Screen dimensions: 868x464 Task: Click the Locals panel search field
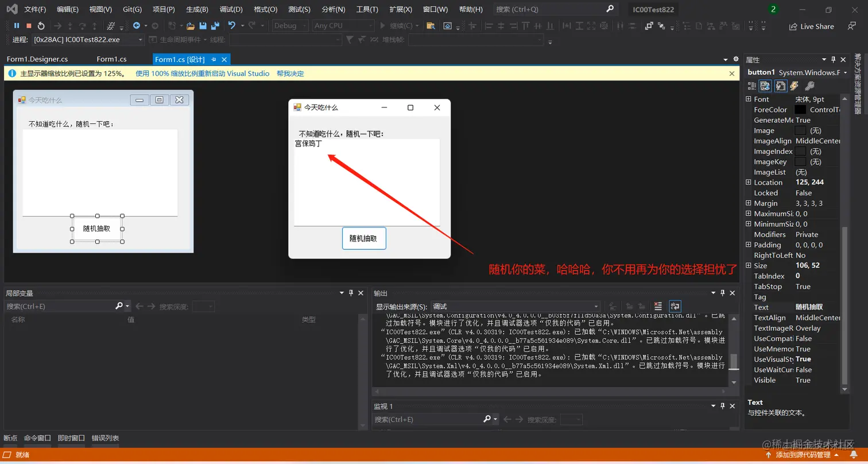click(60, 306)
